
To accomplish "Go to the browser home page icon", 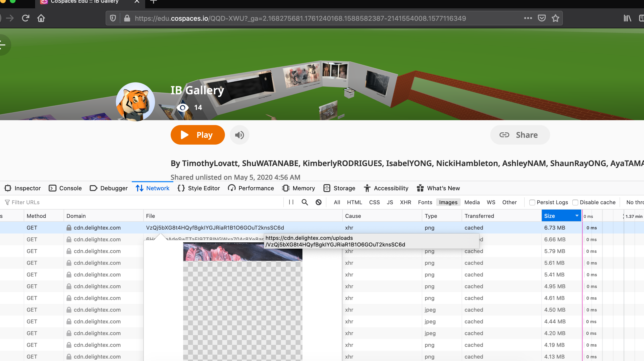I will [41, 18].
